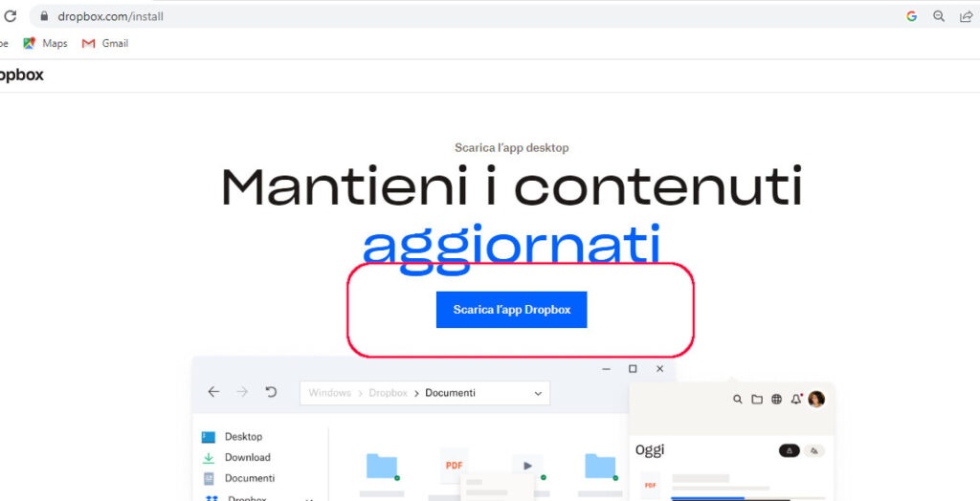Click the back arrow in the illustration

(213, 392)
